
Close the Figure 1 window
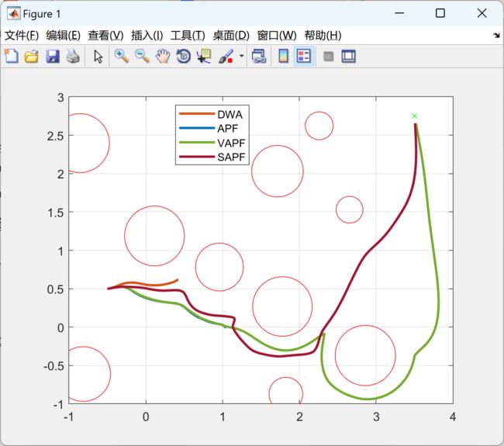point(482,13)
